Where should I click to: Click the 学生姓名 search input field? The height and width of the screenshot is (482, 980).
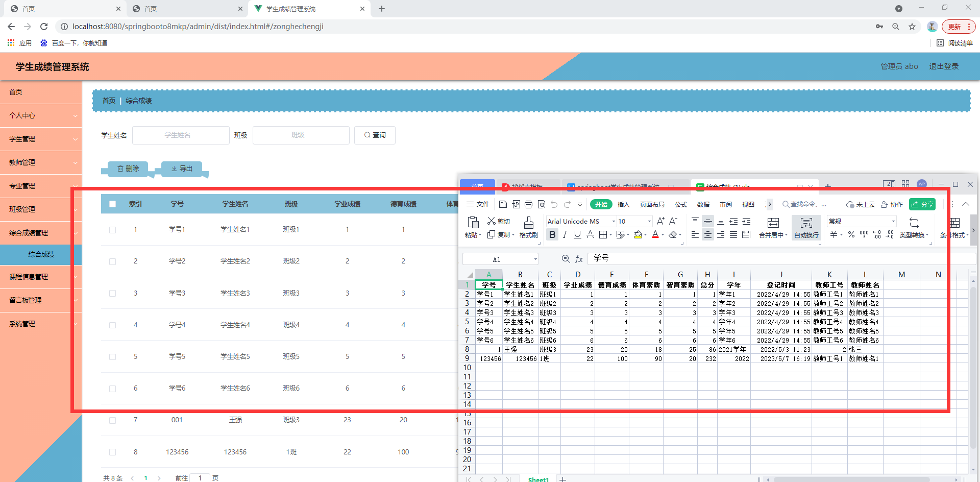(x=181, y=135)
